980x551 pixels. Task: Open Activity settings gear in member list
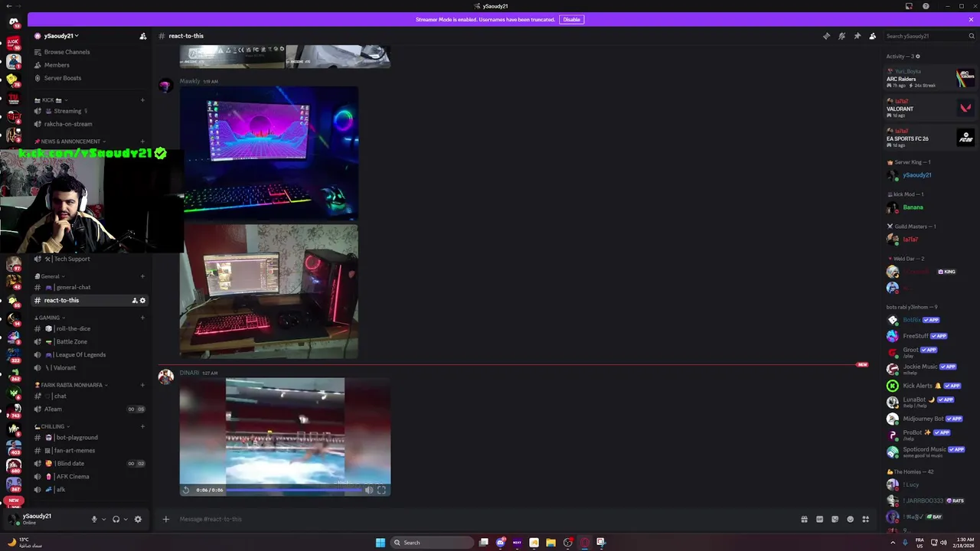click(x=918, y=57)
